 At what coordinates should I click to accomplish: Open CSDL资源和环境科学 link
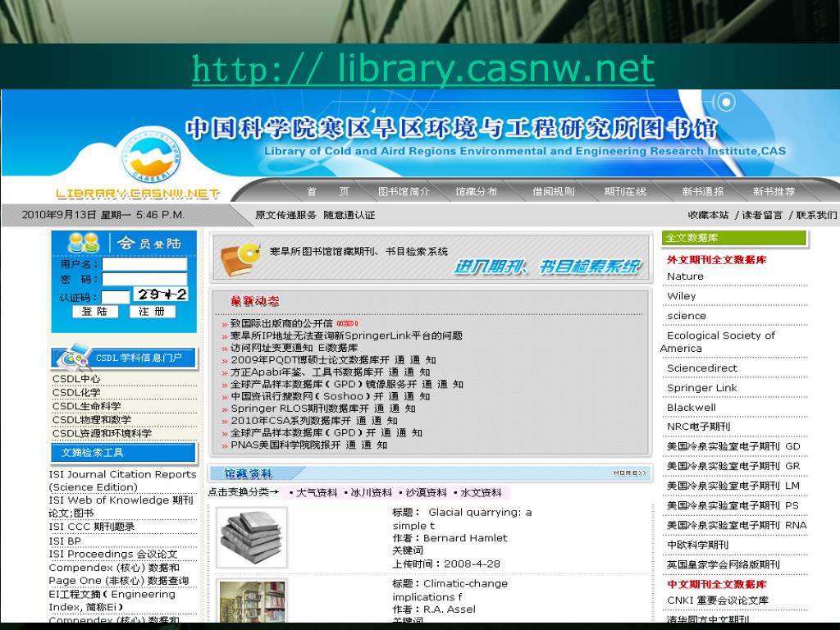coord(102,433)
